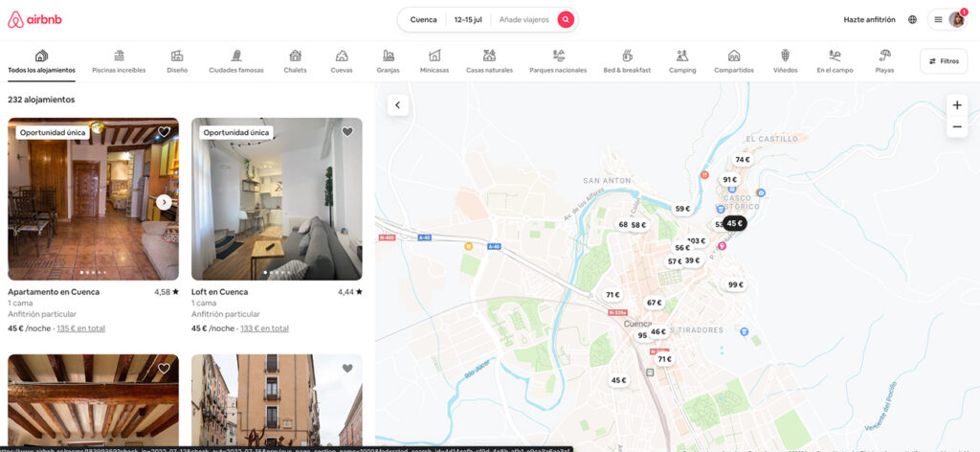Zoom out on the map
980x452 pixels.
(x=957, y=127)
